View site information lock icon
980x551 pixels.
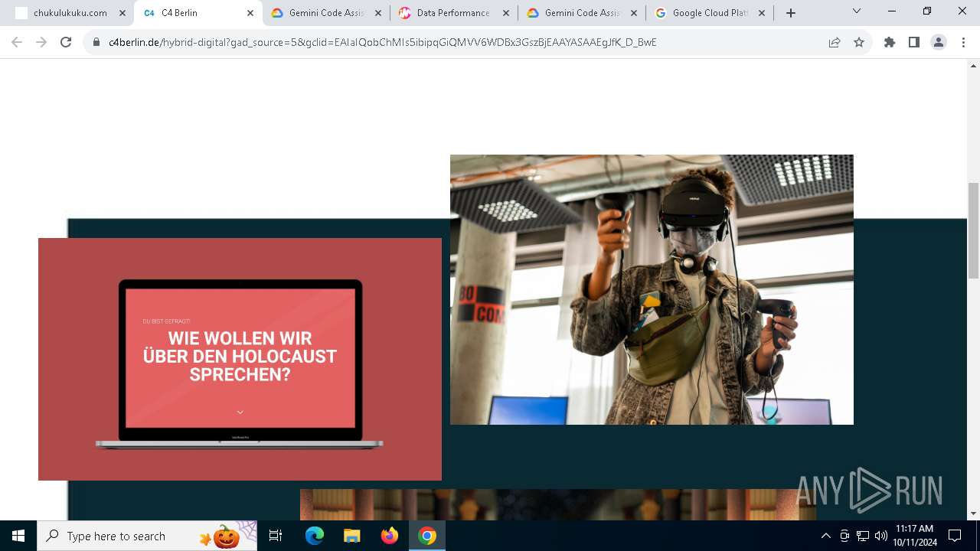pyautogui.click(x=96, y=42)
